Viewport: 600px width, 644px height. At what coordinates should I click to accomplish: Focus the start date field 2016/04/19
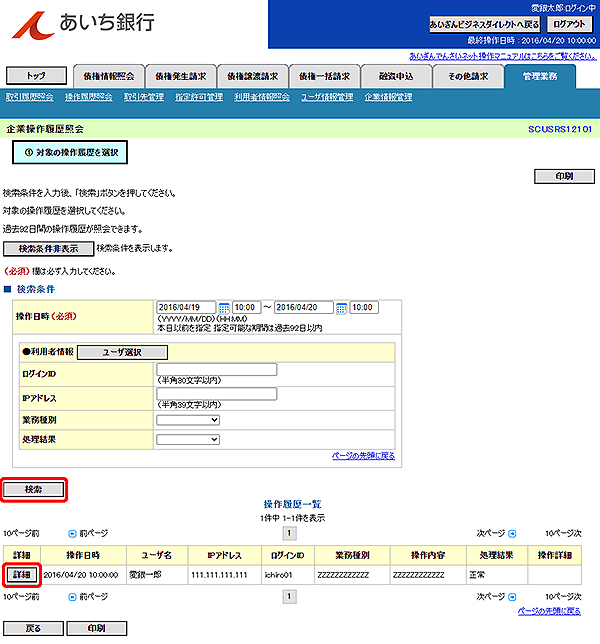186,307
